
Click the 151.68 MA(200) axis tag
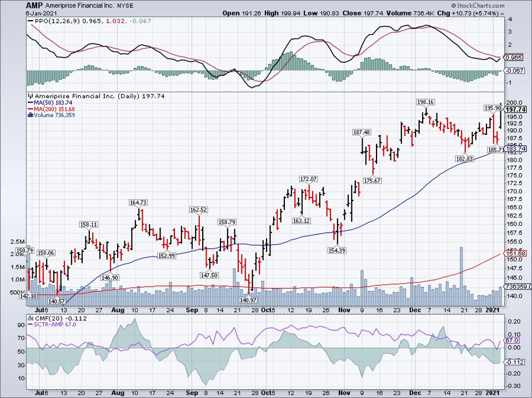click(516, 254)
